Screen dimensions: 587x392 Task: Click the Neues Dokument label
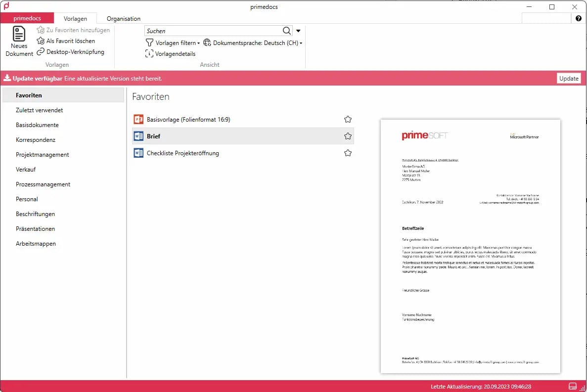(19, 50)
